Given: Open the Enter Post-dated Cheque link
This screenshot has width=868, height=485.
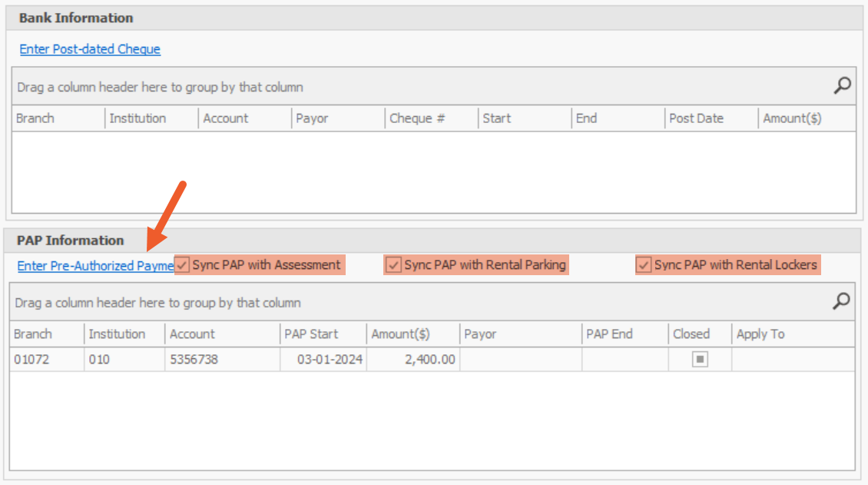Looking at the screenshot, I should (90, 49).
